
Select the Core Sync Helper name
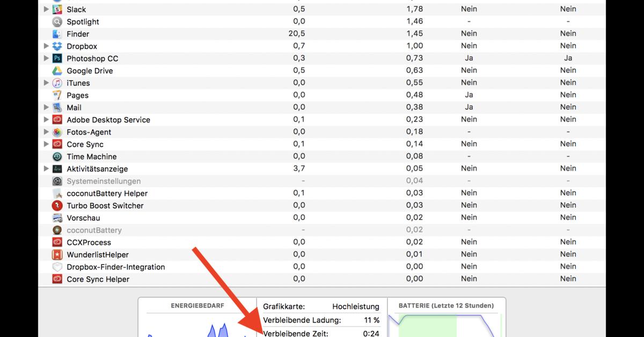point(98,279)
